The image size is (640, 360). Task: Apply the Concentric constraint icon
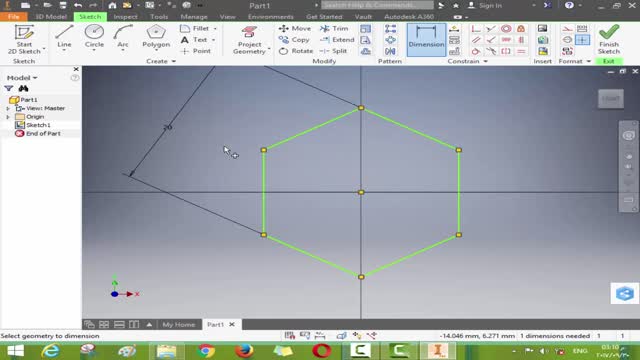(506, 29)
